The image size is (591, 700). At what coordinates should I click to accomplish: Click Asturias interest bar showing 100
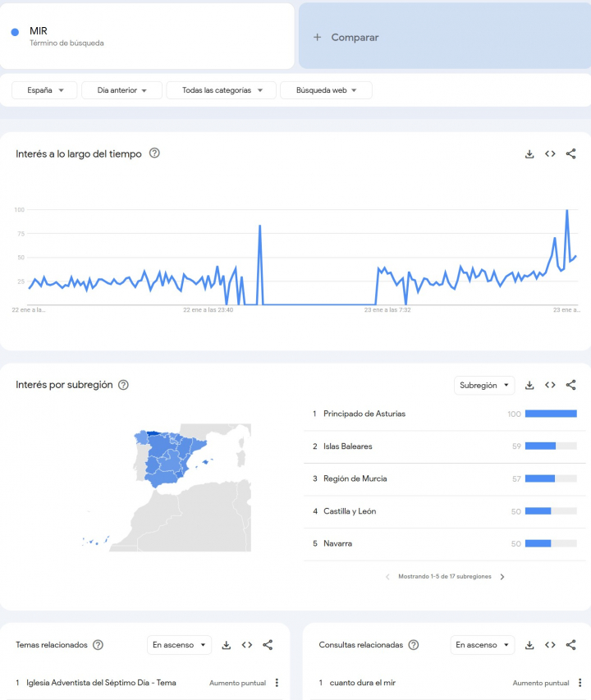tap(551, 414)
